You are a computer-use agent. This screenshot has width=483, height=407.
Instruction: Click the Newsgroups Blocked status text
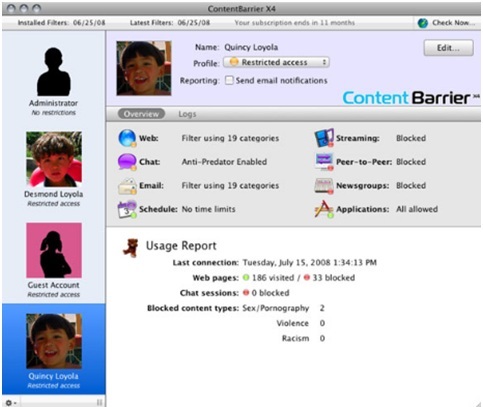tap(411, 186)
